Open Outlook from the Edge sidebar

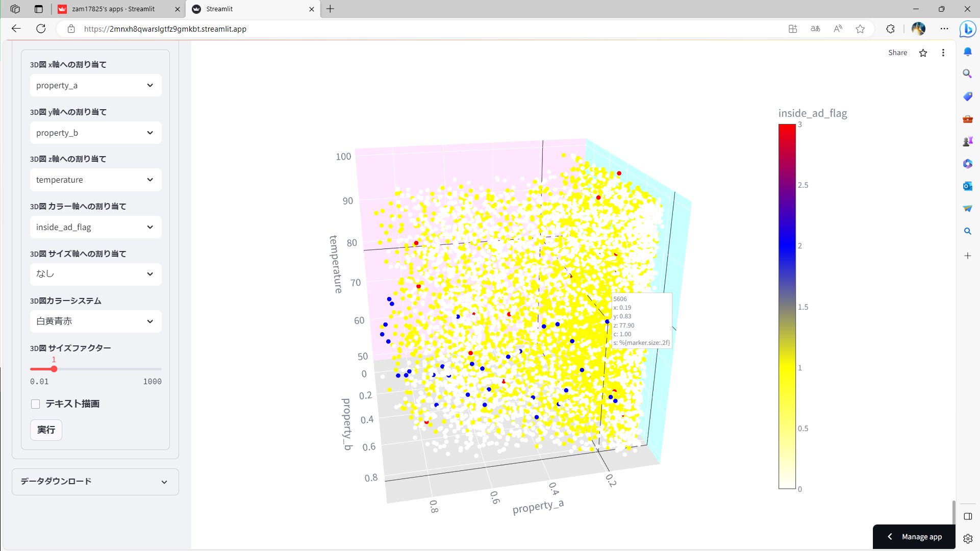coord(967,186)
